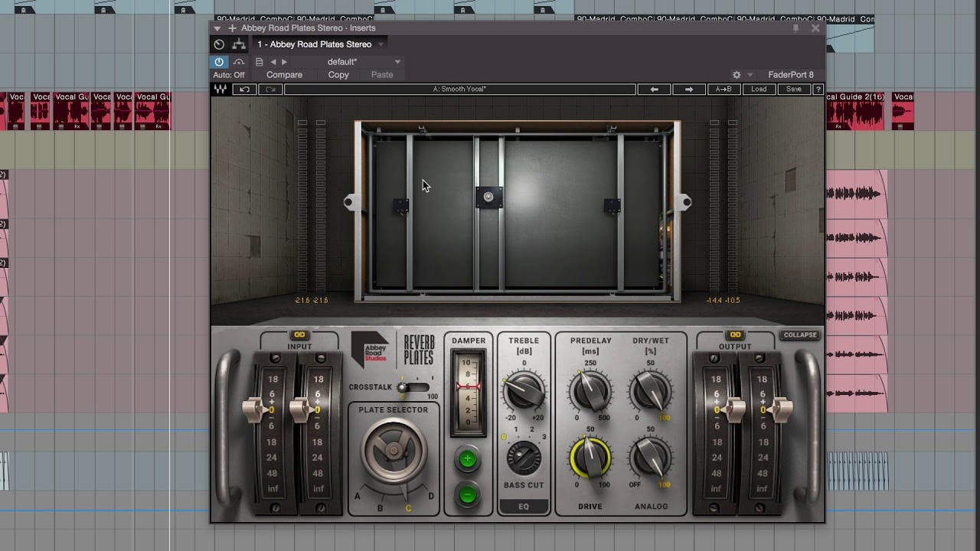Click the Bass Cut selector knob
This screenshot has width=980, height=551.
(x=524, y=458)
